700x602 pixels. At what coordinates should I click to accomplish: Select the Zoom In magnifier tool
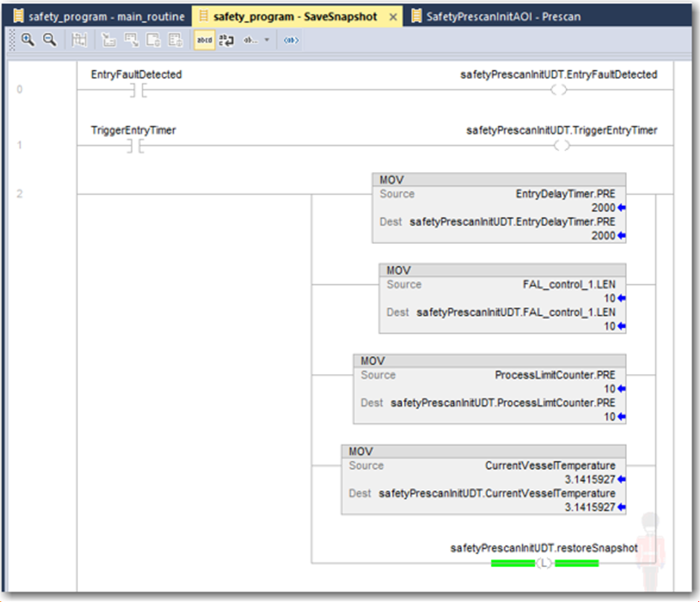pyautogui.click(x=28, y=40)
